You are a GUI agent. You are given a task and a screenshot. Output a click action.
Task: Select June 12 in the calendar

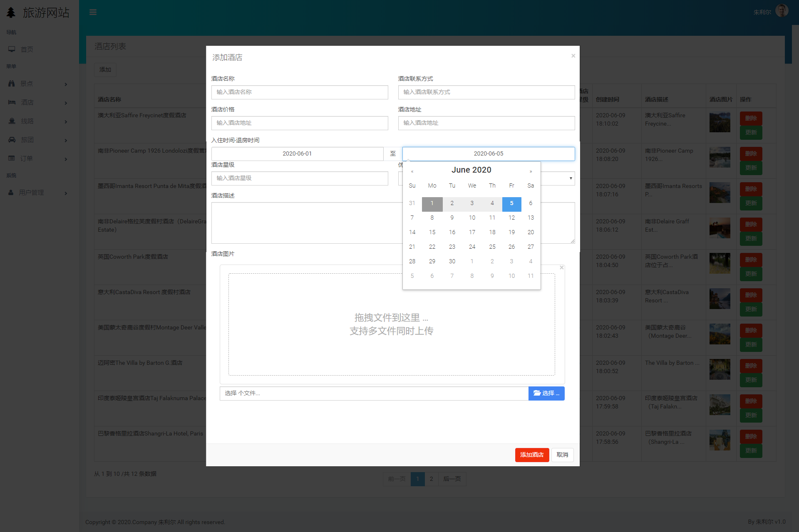[511, 218]
